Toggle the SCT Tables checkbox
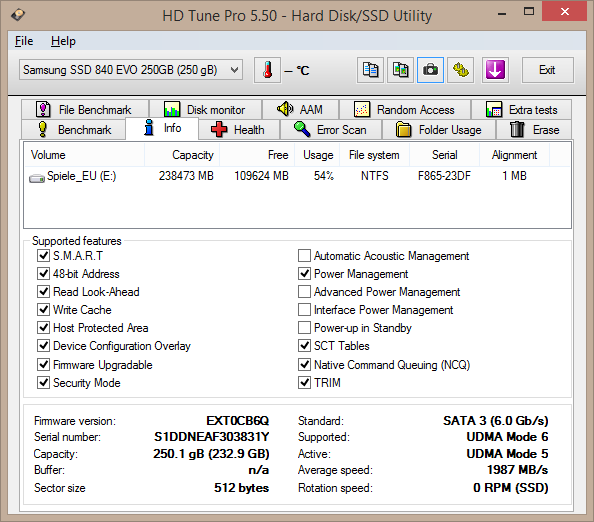This screenshot has width=594, height=522. click(x=304, y=345)
